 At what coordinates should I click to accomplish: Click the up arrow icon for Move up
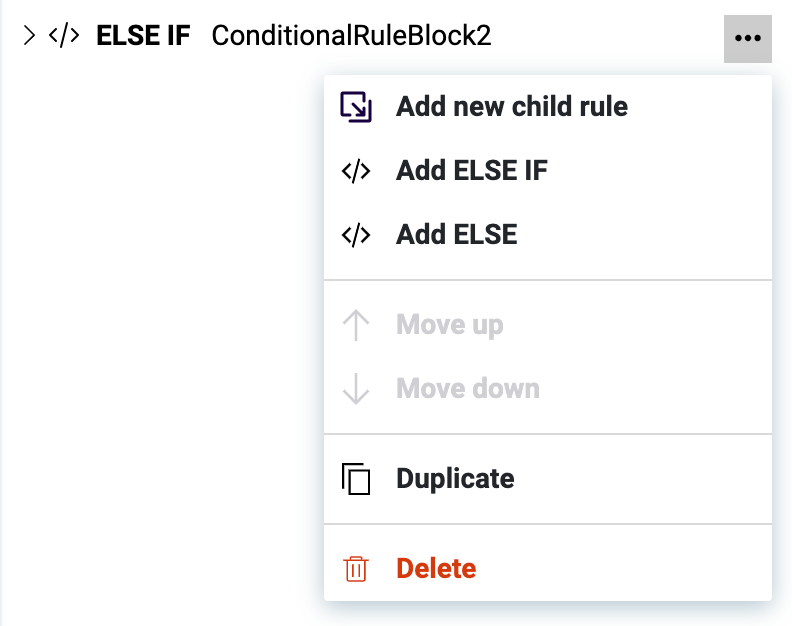356,325
